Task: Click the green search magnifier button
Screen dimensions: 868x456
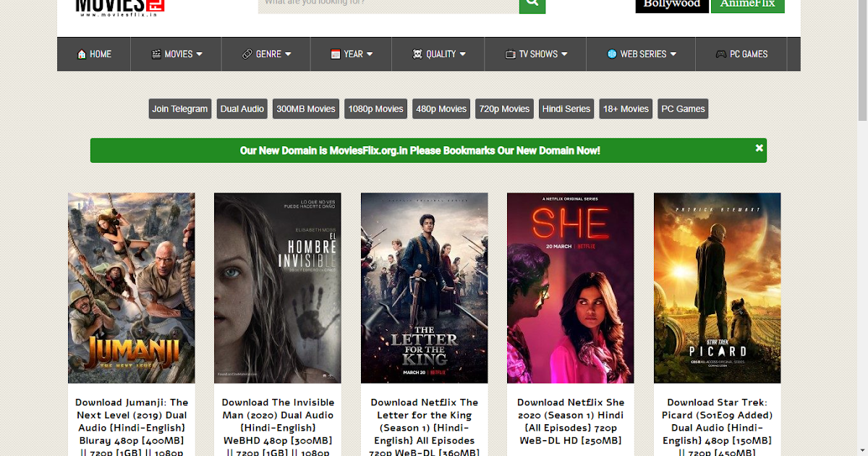Action: 532,6
